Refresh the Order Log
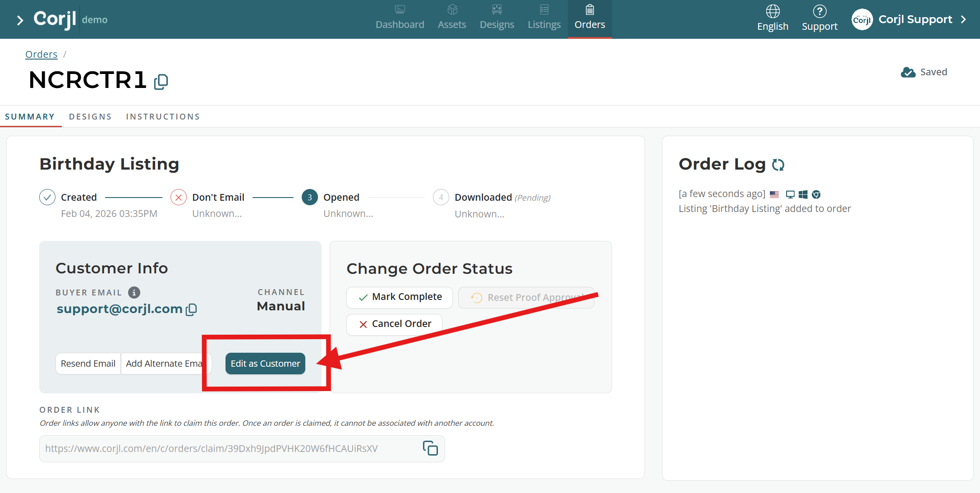Image resolution: width=980 pixels, height=493 pixels. click(x=778, y=165)
